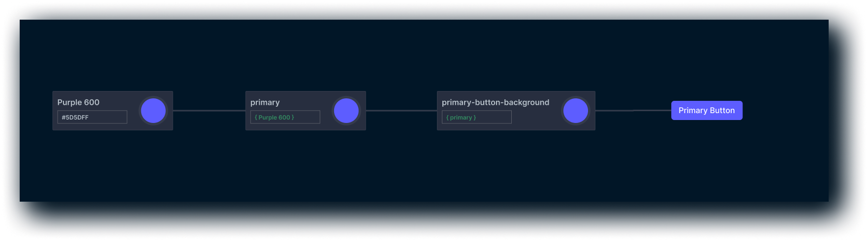
Task: Click the primary-button-background color circle
Action: click(x=575, y=111)
